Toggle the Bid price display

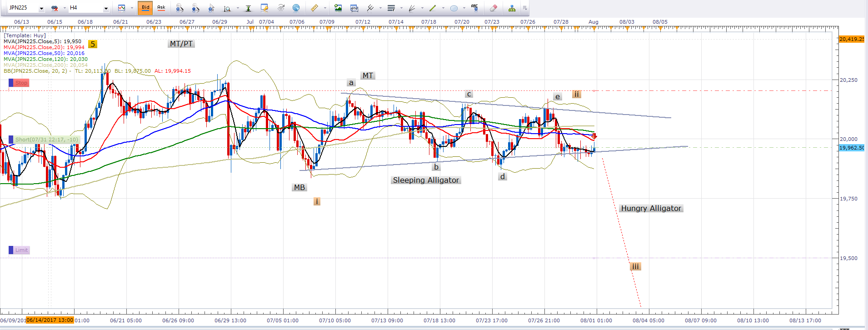pos(145,8)
